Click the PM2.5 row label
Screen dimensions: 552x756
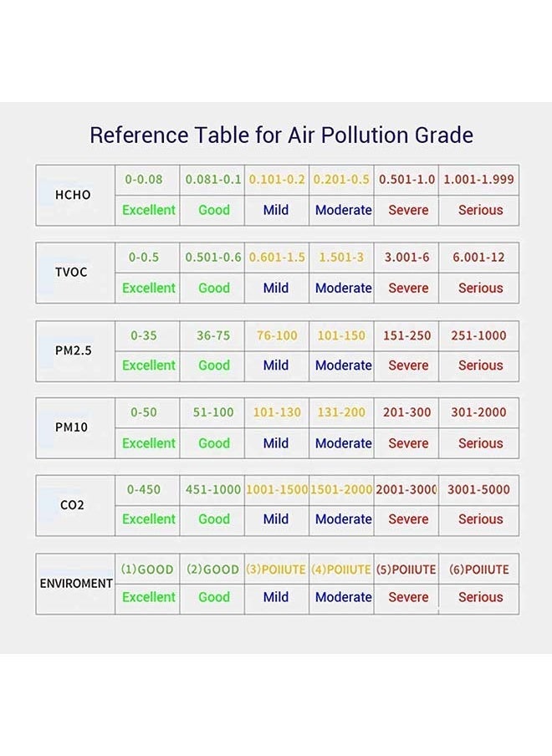tap(75, 351)
